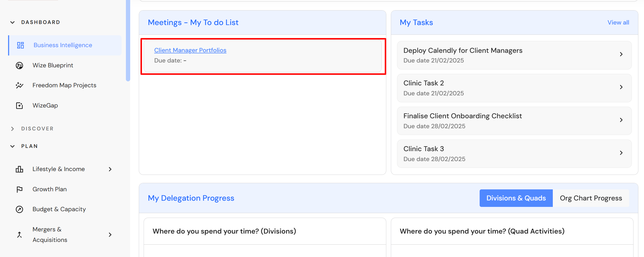Click the Growth Plan flag icon

point(19,189)
